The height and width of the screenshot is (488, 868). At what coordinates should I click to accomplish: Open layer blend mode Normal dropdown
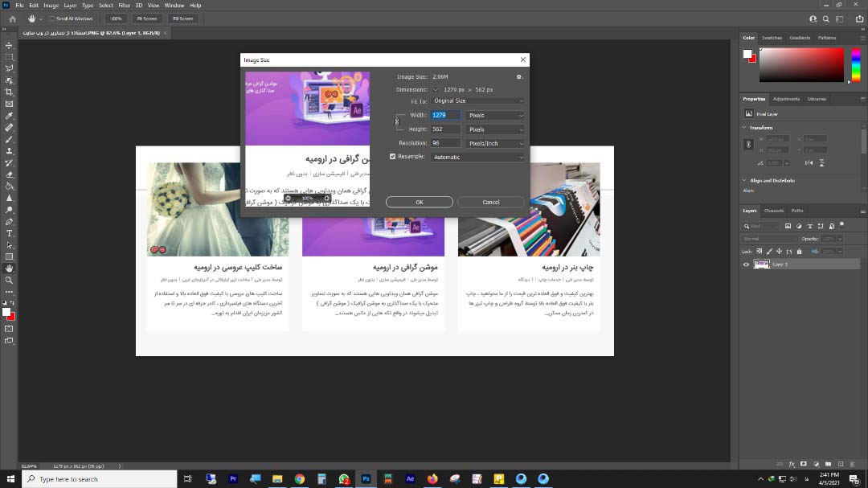(769, 239)
